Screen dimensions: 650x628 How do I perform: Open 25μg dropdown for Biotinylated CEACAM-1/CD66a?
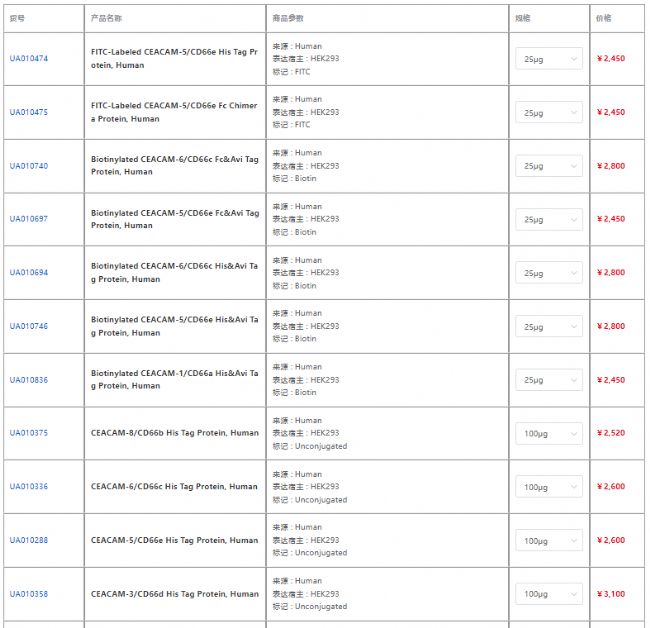(x=548, y=380)
